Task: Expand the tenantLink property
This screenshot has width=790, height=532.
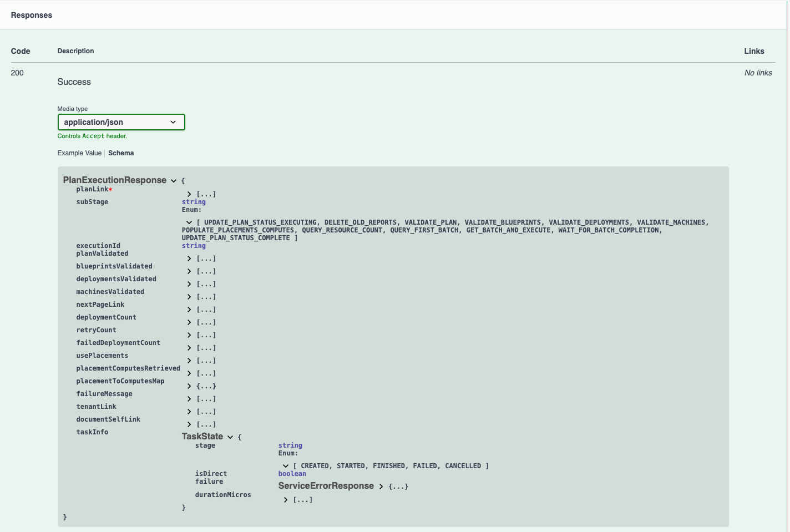Action: (189, 412)
